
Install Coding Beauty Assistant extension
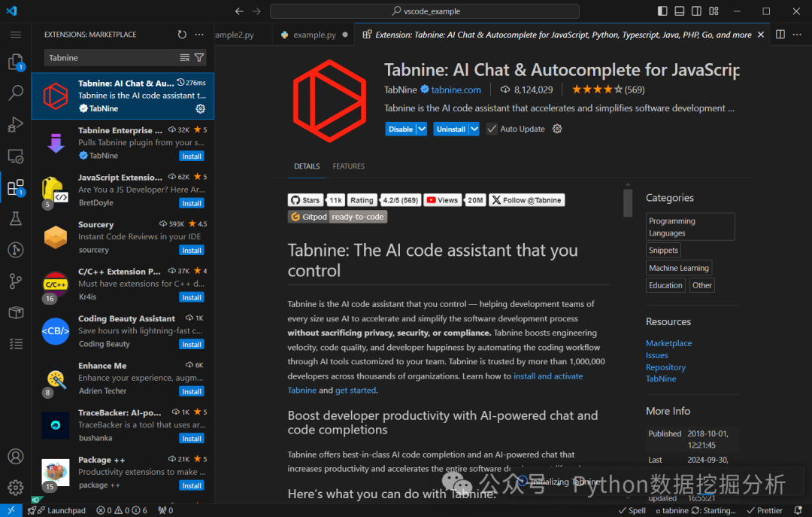pos(192,345)
